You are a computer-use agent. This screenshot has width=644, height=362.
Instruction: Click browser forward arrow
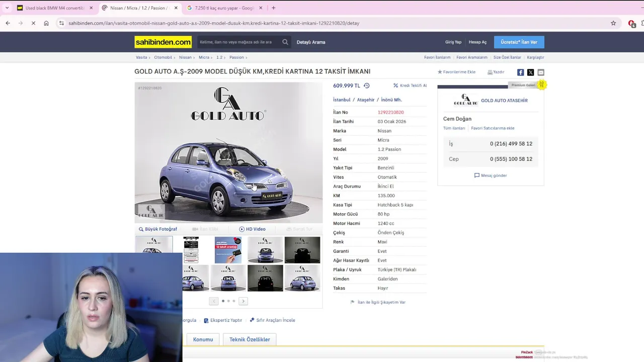click(20, 23)
